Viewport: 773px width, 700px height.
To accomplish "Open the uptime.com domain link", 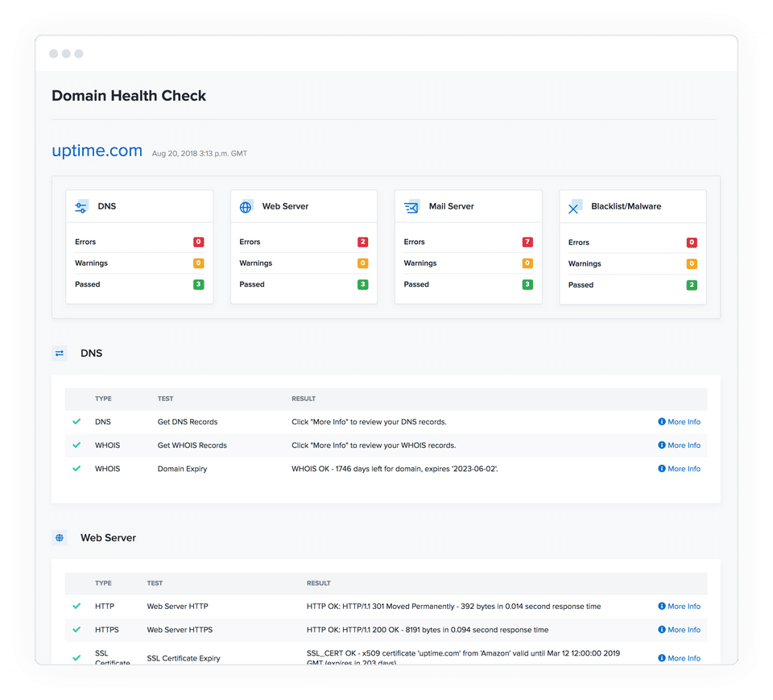I will pos(97,151).
